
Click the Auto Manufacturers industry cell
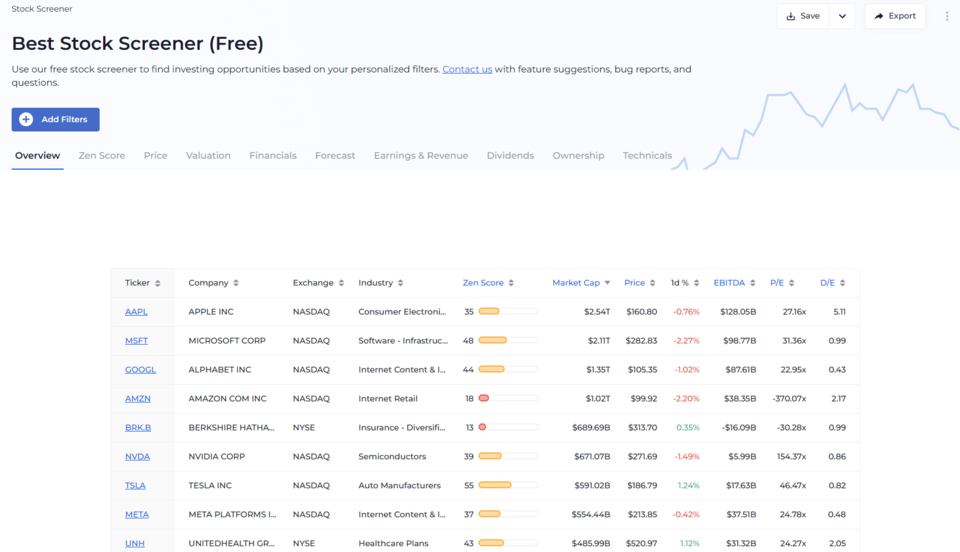(399, 485)
